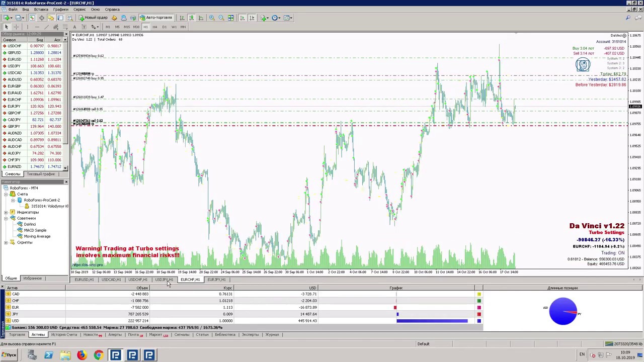This screenshot has width=644, height=362.
Task: Open the chart templates icon
Action: [287, 18]
